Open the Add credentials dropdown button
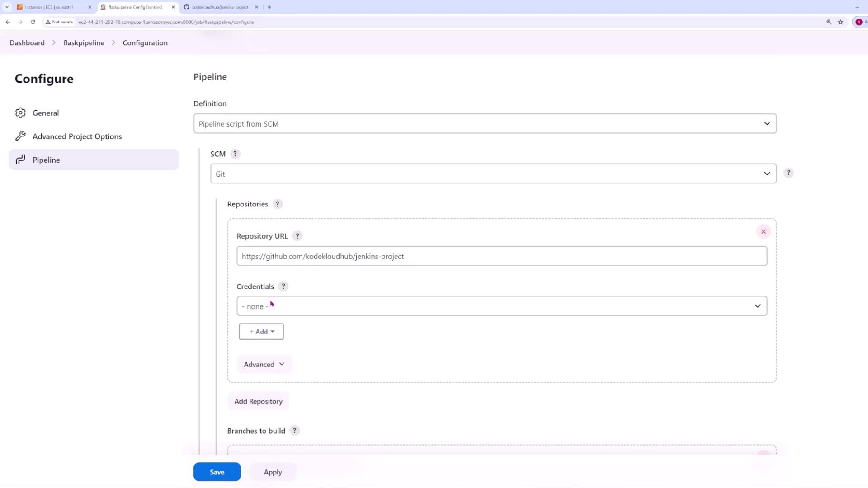Screen dimensions: 868x488 pos(261,331)
